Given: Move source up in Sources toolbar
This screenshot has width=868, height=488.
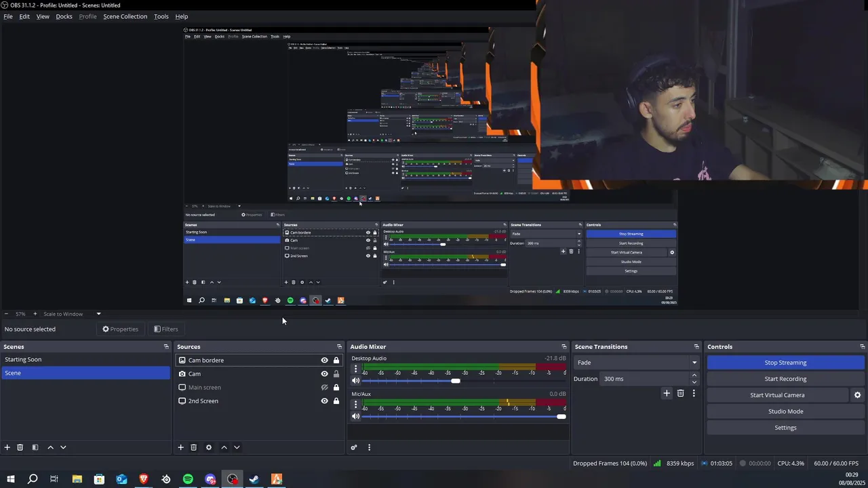Looking at the screenshot, I should coord(224,447).
